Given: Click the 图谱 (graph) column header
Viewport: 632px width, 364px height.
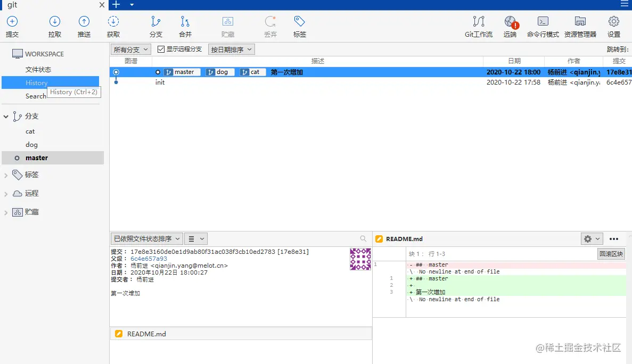Looking at the screenshot, I should pyautogui.click(x=131, y=61).
